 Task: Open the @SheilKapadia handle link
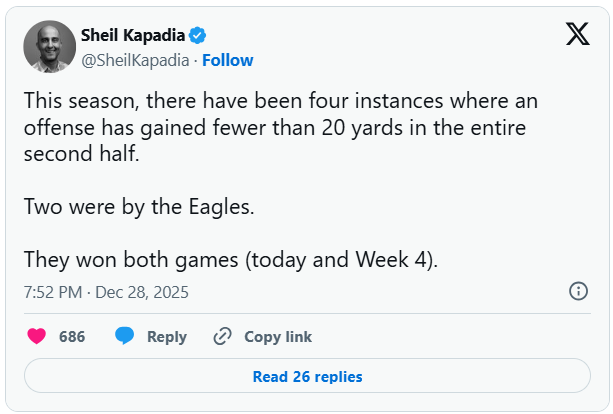point(137,60)
